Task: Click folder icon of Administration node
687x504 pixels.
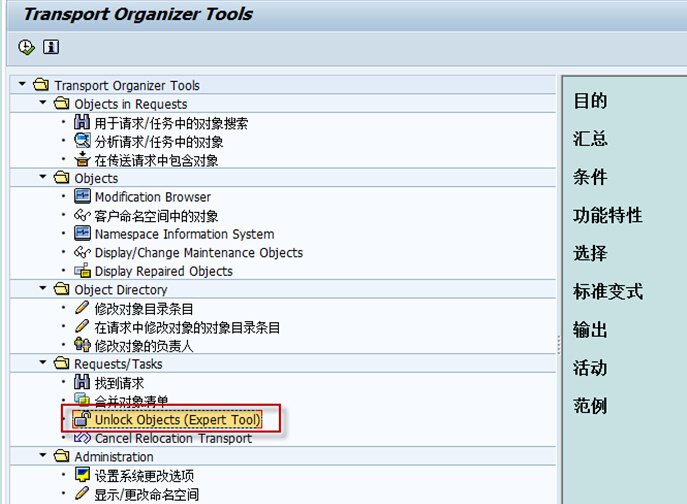Action: [x=61, y=455]
